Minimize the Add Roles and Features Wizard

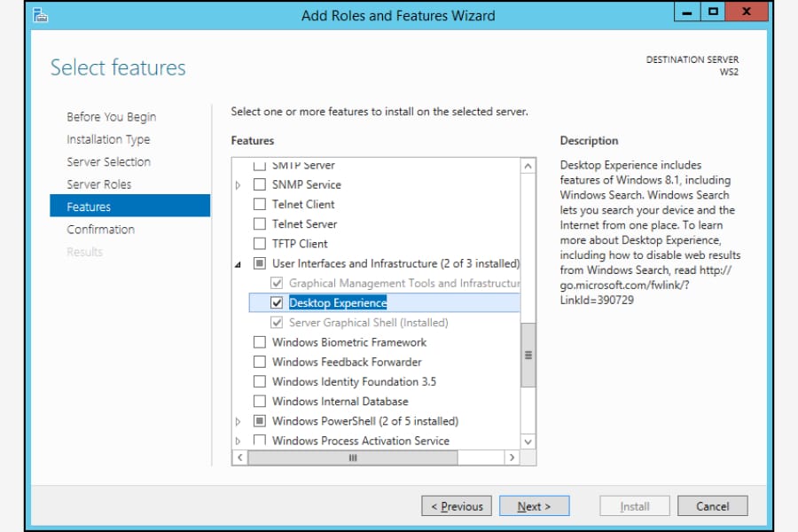coord(687,12)
